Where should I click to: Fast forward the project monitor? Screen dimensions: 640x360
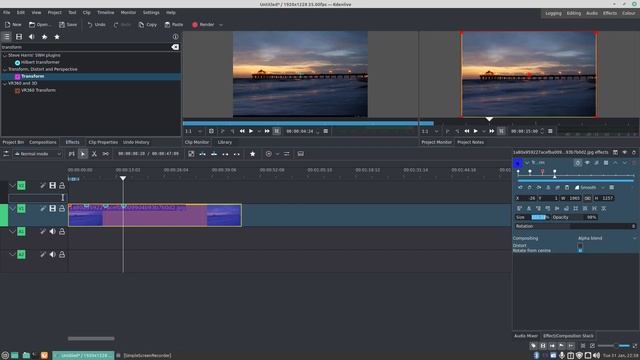point(492,131)
